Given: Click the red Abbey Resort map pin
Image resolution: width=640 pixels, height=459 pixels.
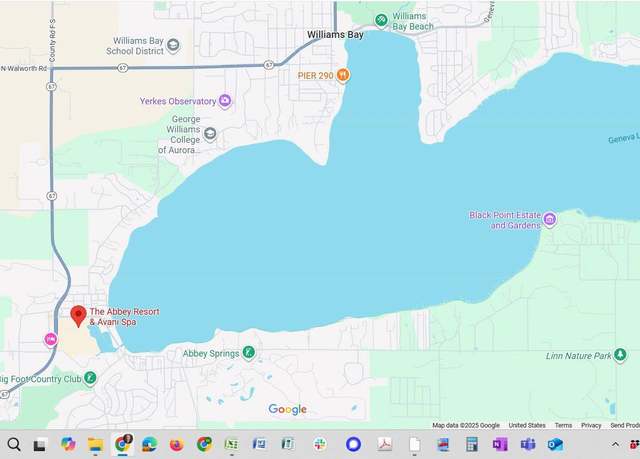Looking at the screenshot, I should pyautogui.click(x=78, y=316).
